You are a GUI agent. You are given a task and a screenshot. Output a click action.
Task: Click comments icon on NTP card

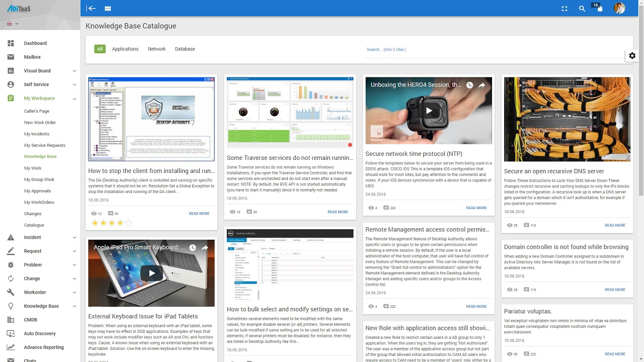coord(386,208)
